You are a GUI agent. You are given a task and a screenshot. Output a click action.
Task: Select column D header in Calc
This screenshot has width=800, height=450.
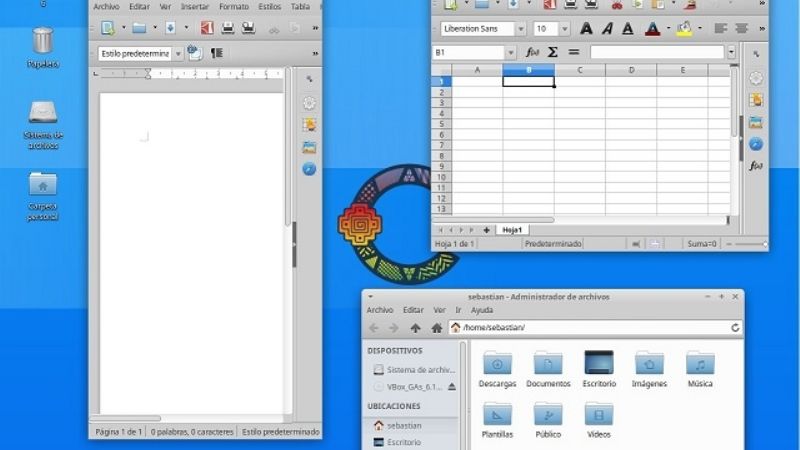(631, 70)
